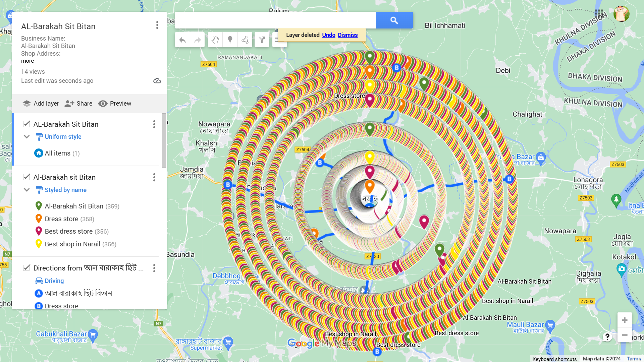The image size is (644, 362).
Task: Click the search magnifier button
Action: tap(394, 20)
